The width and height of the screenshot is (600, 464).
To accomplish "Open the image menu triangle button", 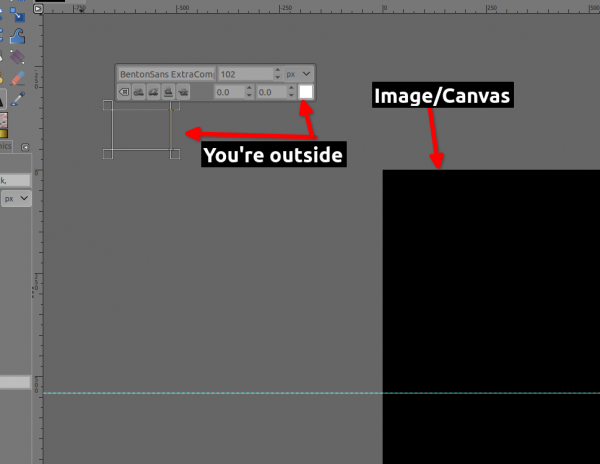I will coord(38,8).
